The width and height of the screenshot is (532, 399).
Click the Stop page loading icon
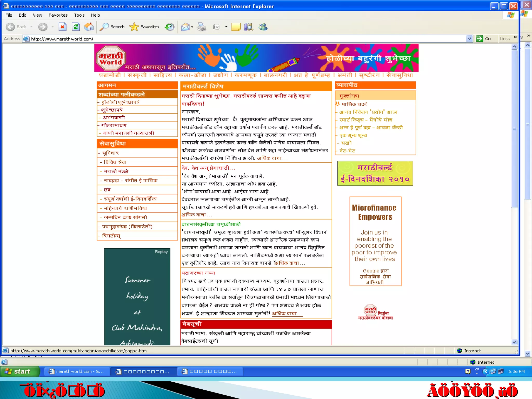[x=62, y=27]
